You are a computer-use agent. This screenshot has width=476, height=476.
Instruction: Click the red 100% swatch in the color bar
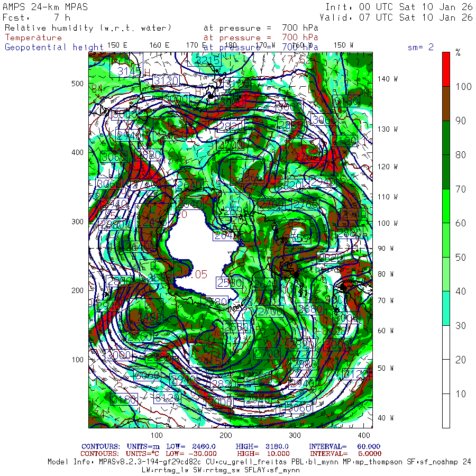click(x=446, y=69)
